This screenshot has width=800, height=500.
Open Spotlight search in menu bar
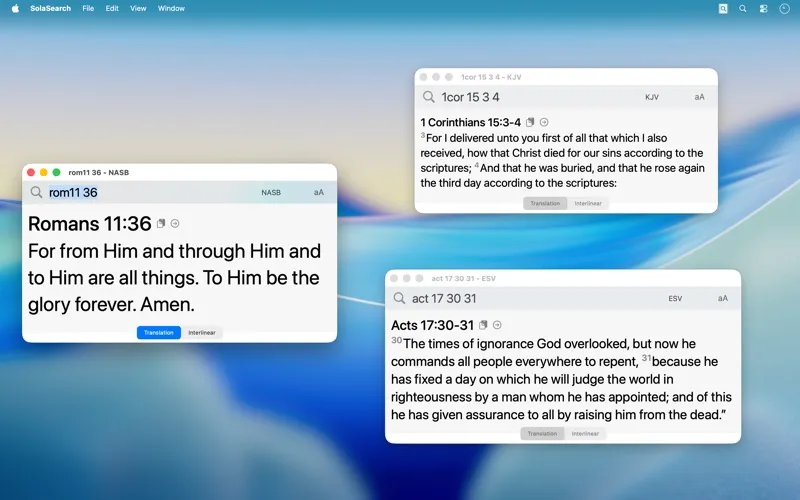(x=743, y=9)
